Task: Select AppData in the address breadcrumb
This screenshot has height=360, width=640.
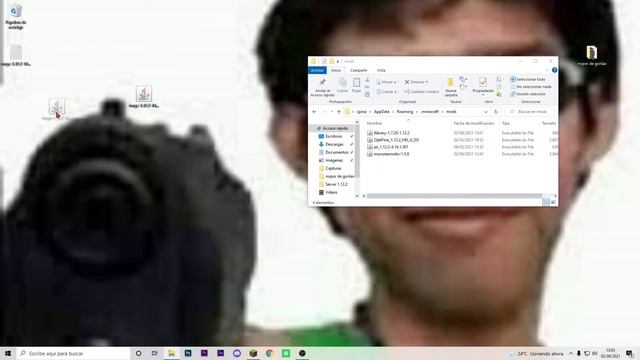Action: point(382,111)
